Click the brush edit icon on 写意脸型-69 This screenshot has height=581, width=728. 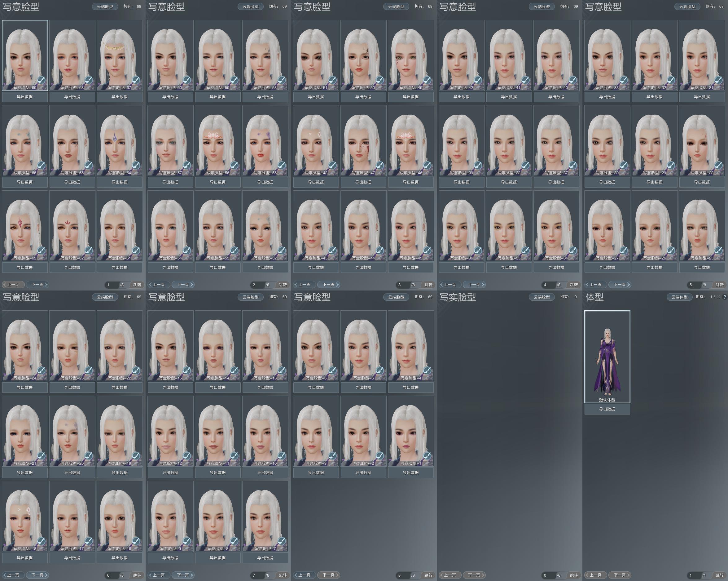click(x=41, y=80)
